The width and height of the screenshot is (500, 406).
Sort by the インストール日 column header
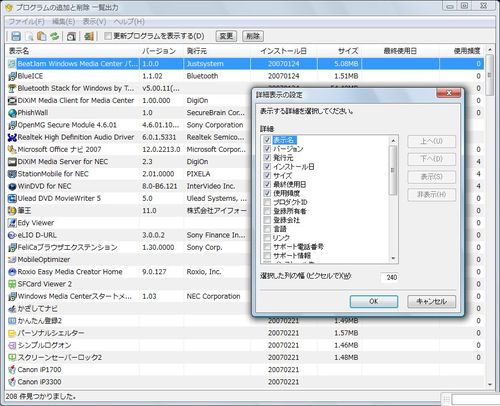click(284, 51)
